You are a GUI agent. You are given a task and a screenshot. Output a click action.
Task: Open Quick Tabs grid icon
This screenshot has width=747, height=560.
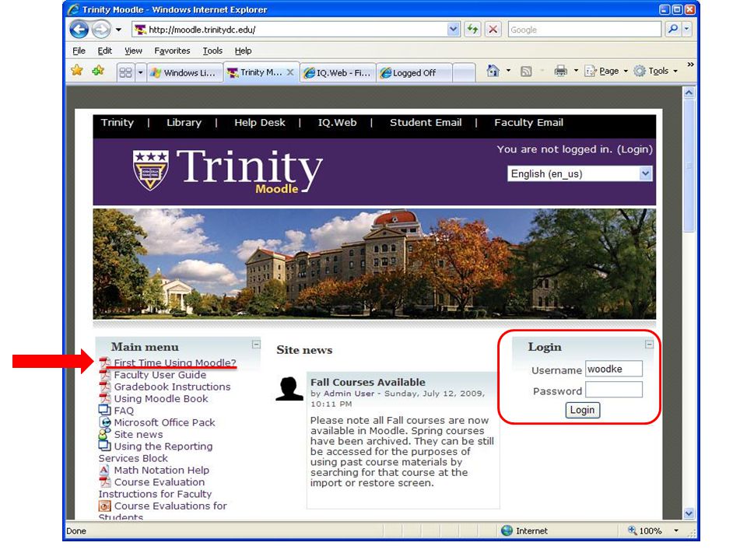point(126,72)
